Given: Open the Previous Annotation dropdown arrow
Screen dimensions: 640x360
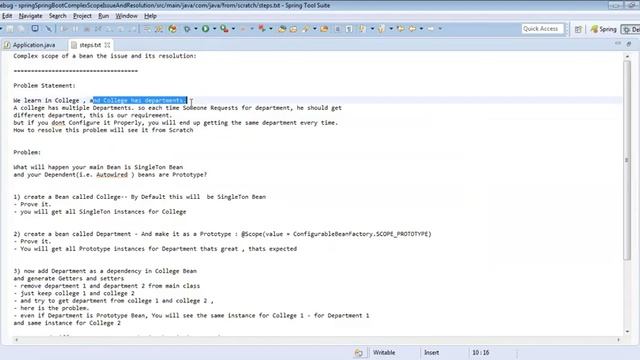Looking at the screenshot, I should click(x=391, y=29).
